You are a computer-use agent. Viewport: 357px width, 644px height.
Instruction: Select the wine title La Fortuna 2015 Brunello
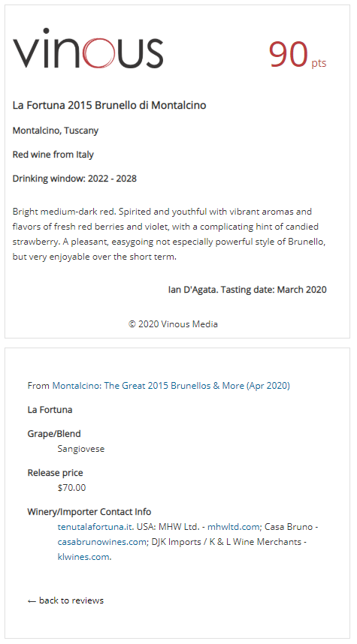pyautogui.click(x=110, y=105)
